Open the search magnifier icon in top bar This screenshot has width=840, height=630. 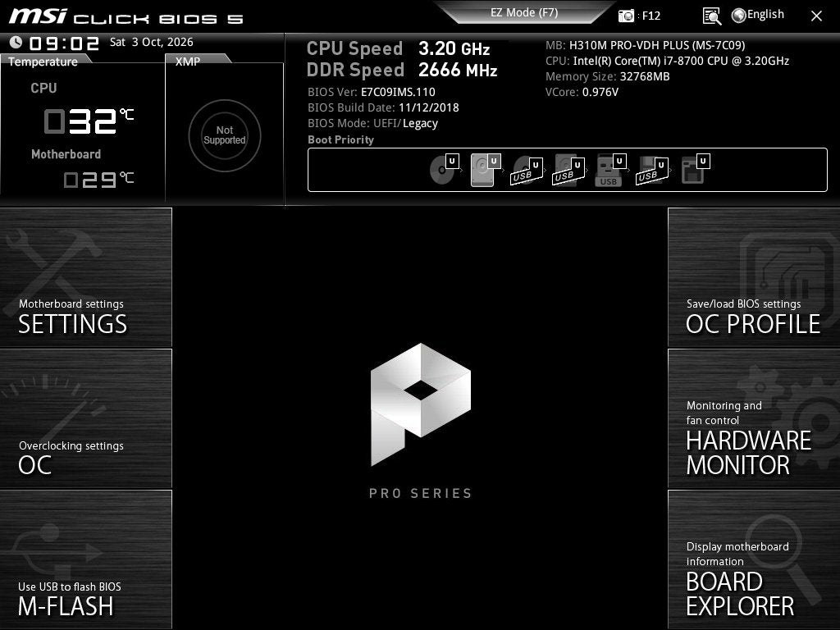pos(711,16)
